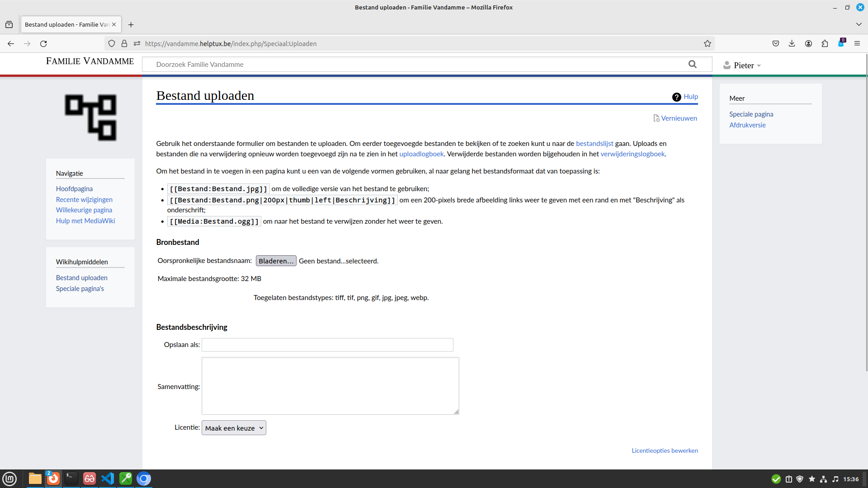Screen dimensions: 868x488
Task: Open Hulp via the question mark icon
Action: click(x=676, y=97)
